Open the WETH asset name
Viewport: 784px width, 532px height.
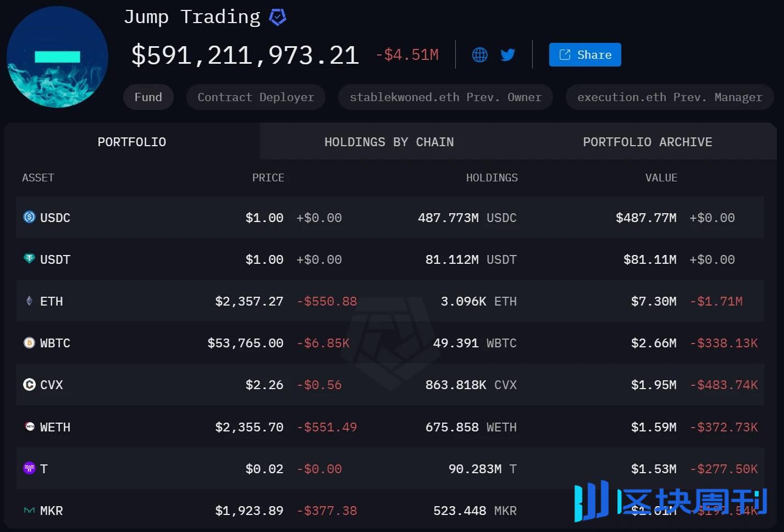click(55, 427)
